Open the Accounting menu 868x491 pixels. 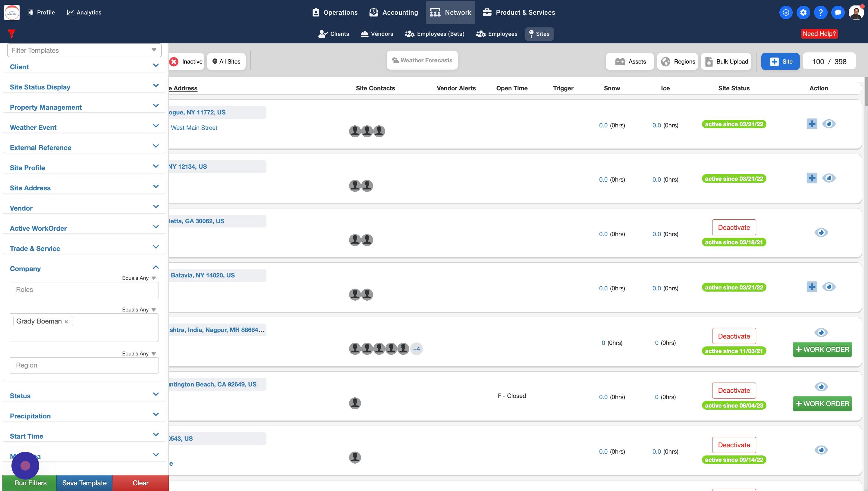(x=394, y=12)
